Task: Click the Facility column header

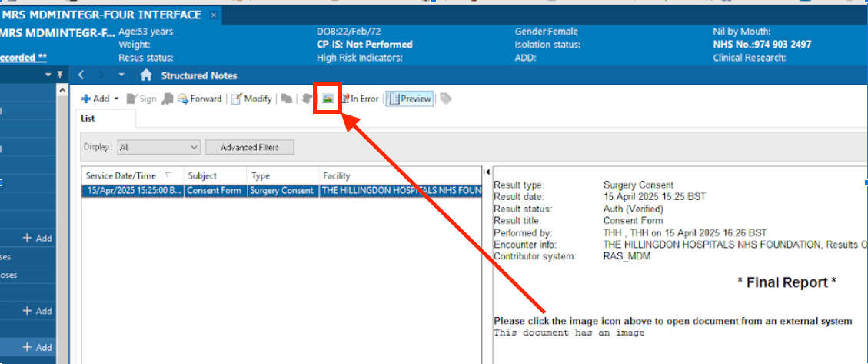Action: pyautogui.click(x=401, y=175)
